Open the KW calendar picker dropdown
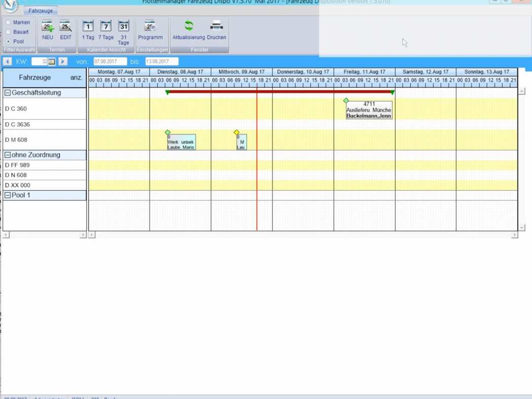This screenshot has width=532, height=399. [51, 61]
